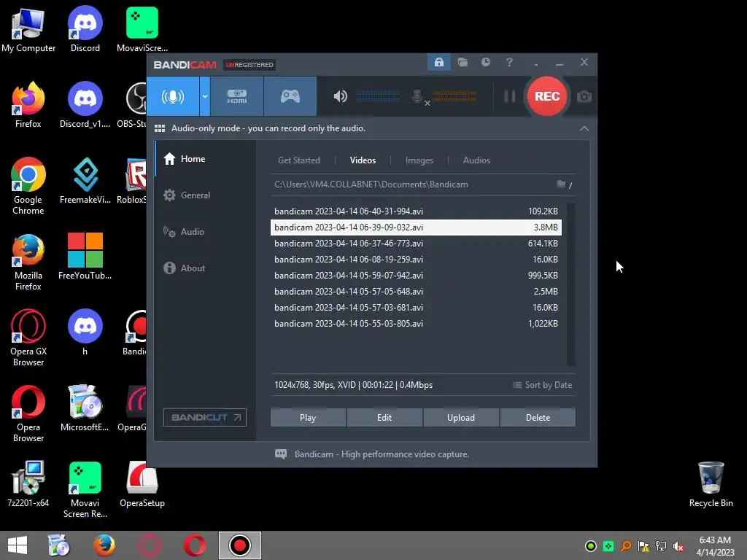Upload the selected video
Screen dimensions: 747x560
461,418
